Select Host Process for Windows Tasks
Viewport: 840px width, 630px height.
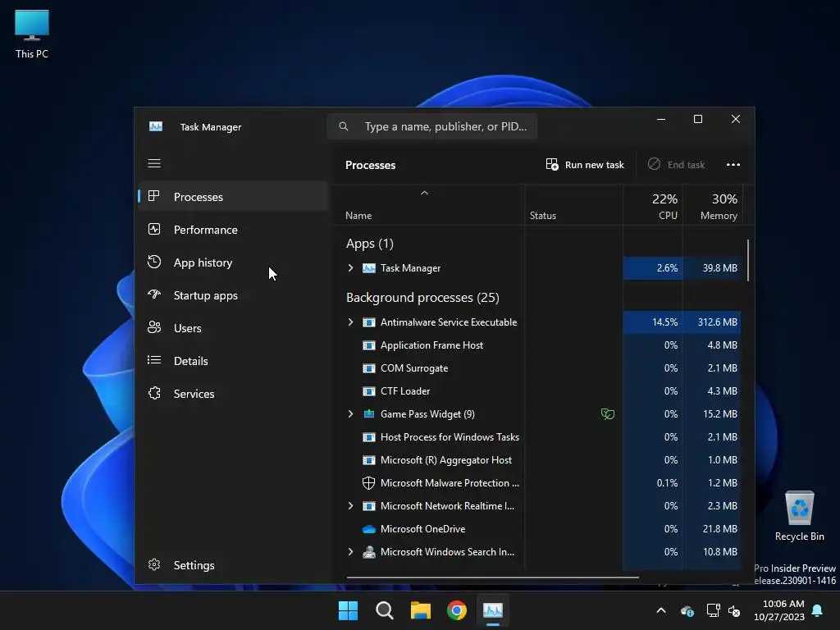coord(537,437)
